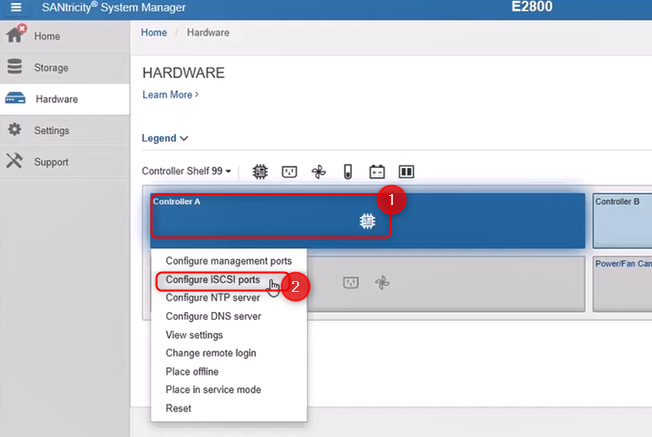Click the E2800 array name in the header
This screenshot has width=652, height=437.
pyautogui.click(x=532, y=7)
